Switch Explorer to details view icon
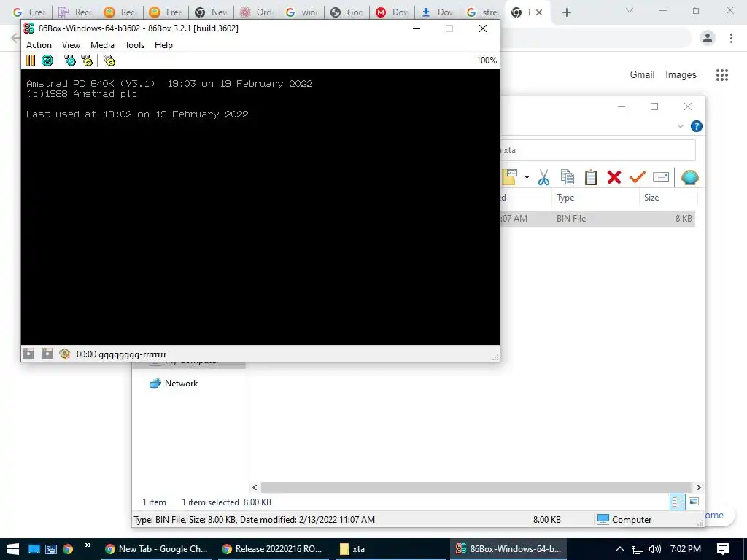 [678, 502]
